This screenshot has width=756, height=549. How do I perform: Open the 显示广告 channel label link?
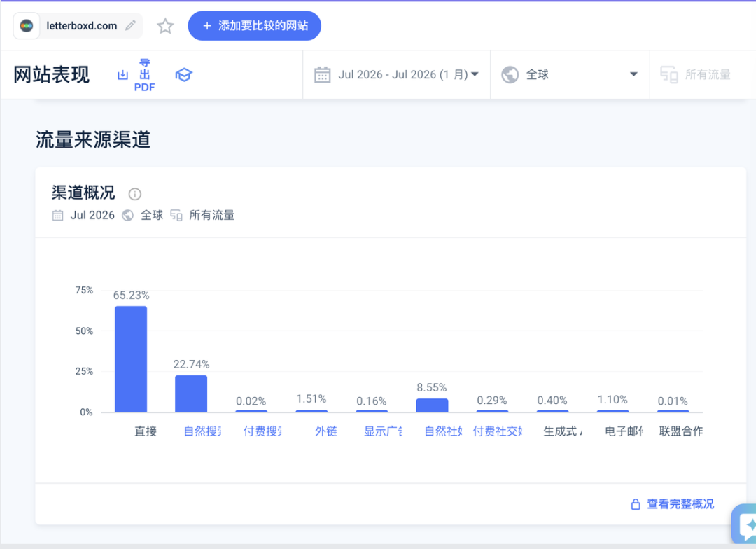click(384, 431)
